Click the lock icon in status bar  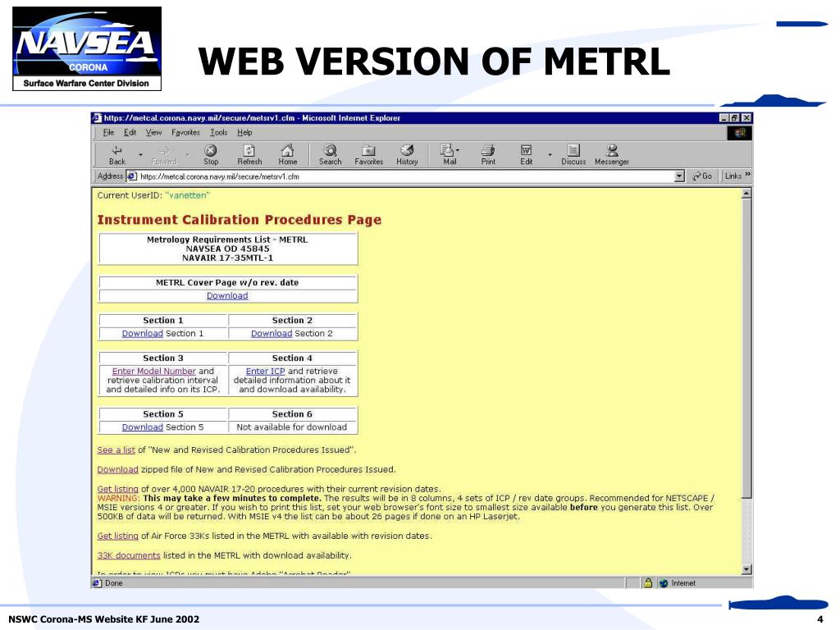[648, 583]
